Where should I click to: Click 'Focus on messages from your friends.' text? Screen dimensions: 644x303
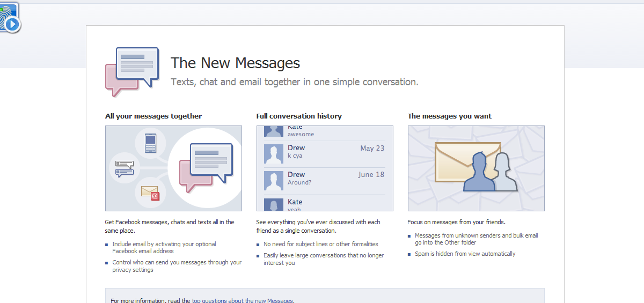coord(457,222)
